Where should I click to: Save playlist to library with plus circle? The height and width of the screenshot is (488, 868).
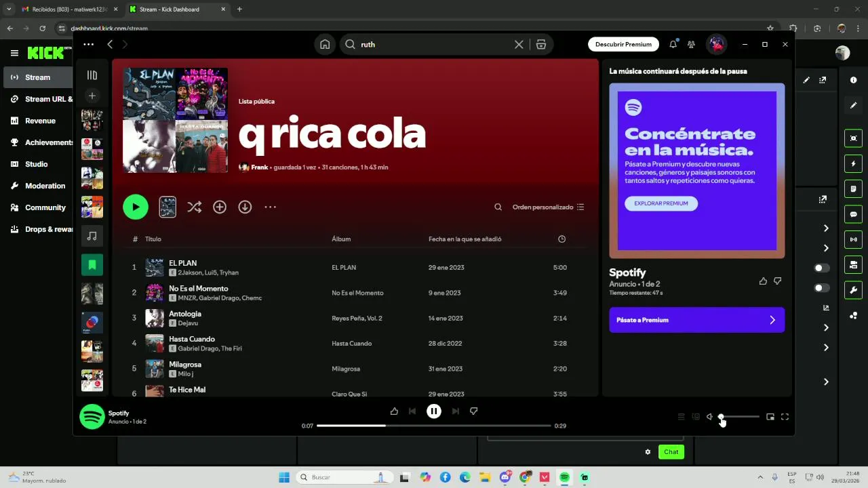tap(220, 207)
